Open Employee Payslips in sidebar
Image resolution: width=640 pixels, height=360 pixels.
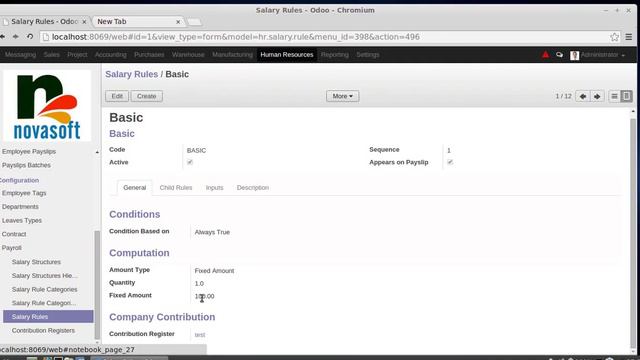click(29, 151)
